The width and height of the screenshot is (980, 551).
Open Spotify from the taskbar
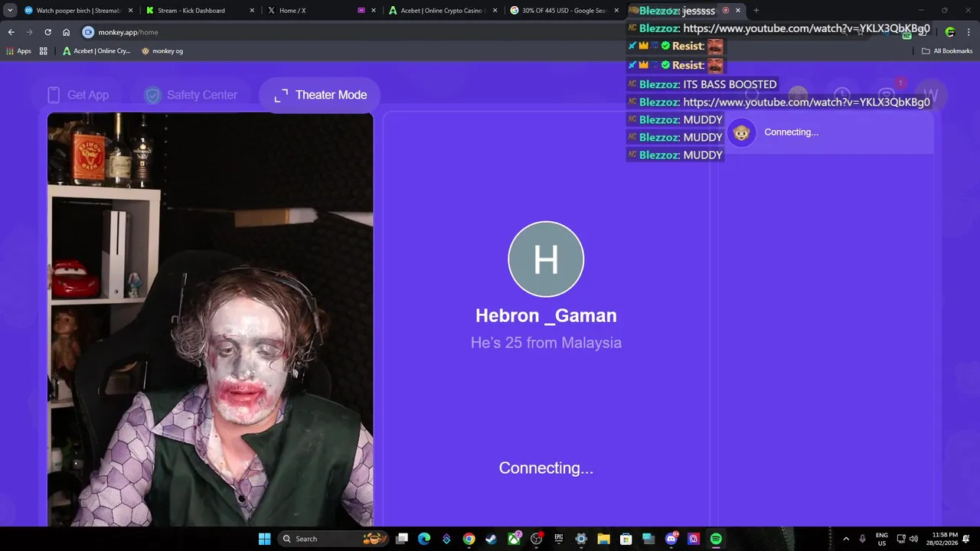point(716,539)
